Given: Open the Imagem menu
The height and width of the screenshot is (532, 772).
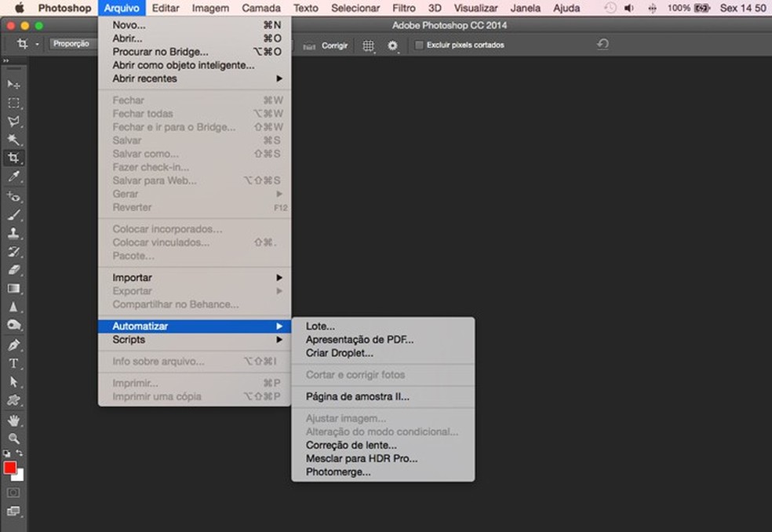Looking at the screenshot, I should coord(210,8).
